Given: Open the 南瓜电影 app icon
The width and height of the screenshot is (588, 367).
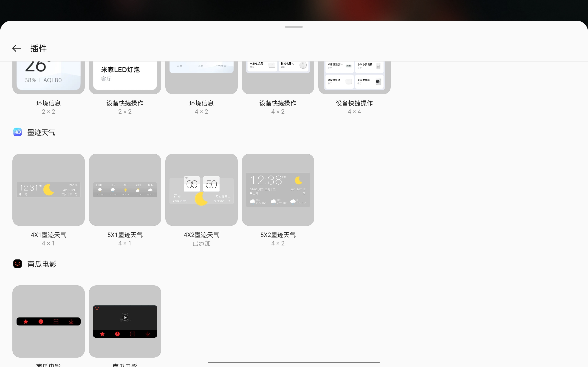Looking at the screenshot, I should pos(17,264).
